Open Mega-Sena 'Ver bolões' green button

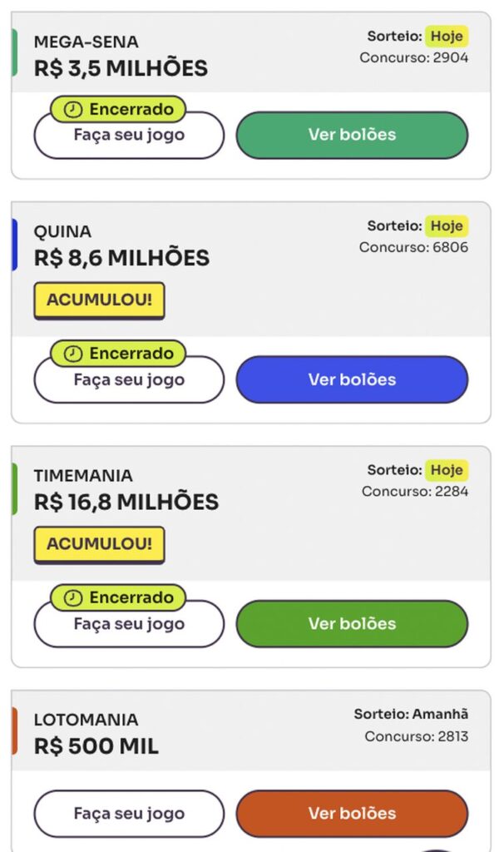click(352, 135)
